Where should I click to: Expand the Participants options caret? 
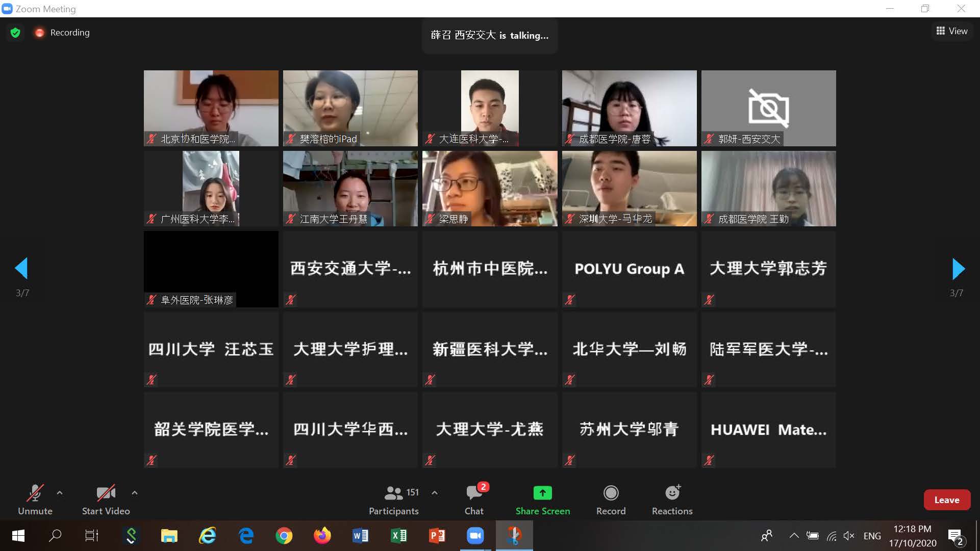tap(435, 493)
